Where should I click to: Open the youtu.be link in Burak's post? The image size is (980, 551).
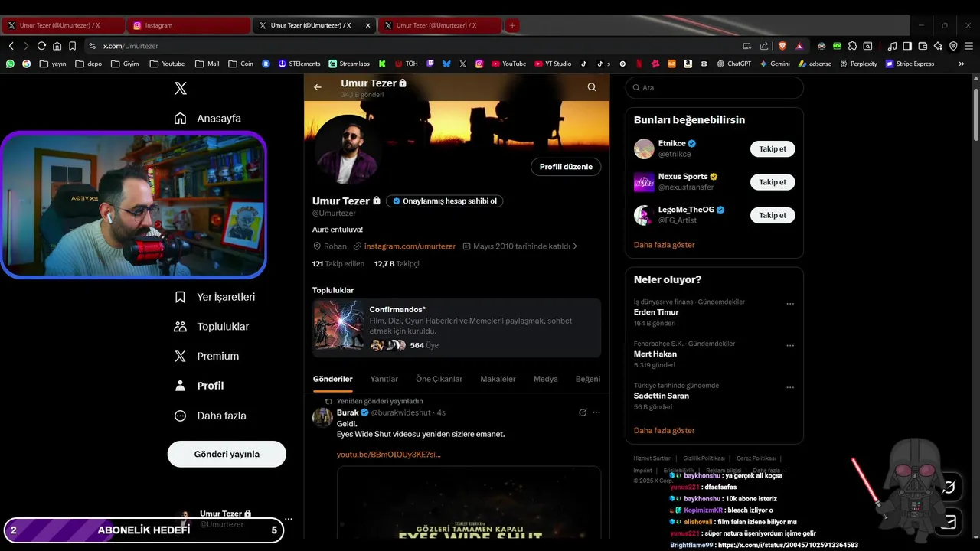click(389, 455)
